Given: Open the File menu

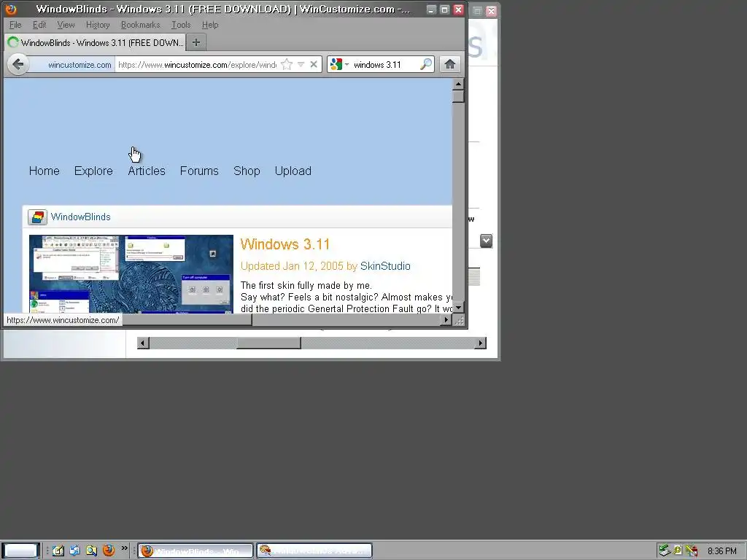Looking at the screenshot, I should (15, 25).
